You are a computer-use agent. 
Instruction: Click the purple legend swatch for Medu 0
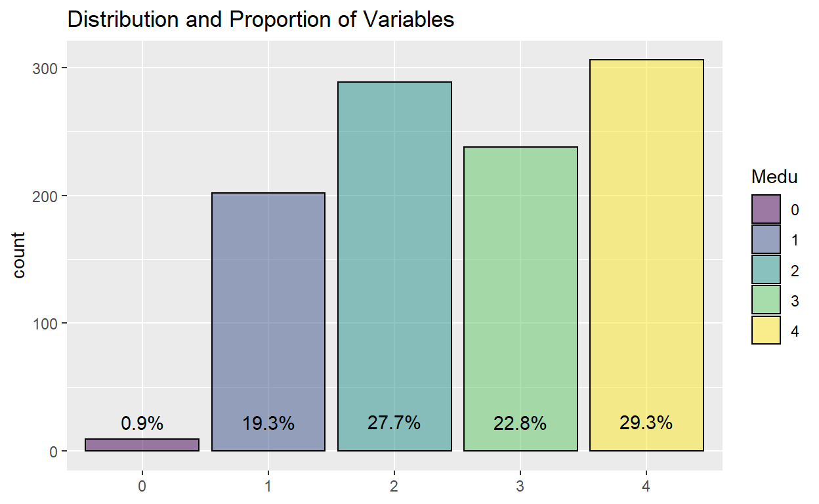(766, 209)
